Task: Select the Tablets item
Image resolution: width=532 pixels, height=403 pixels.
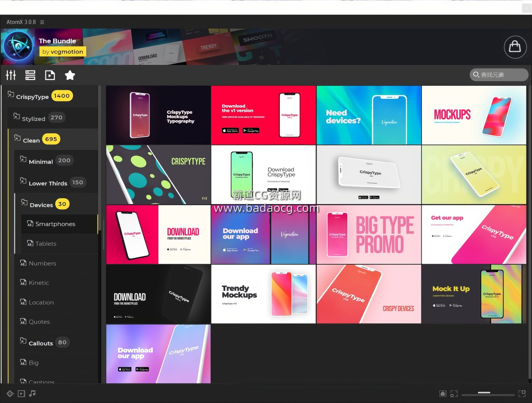Action: click(x=60, y=244)
